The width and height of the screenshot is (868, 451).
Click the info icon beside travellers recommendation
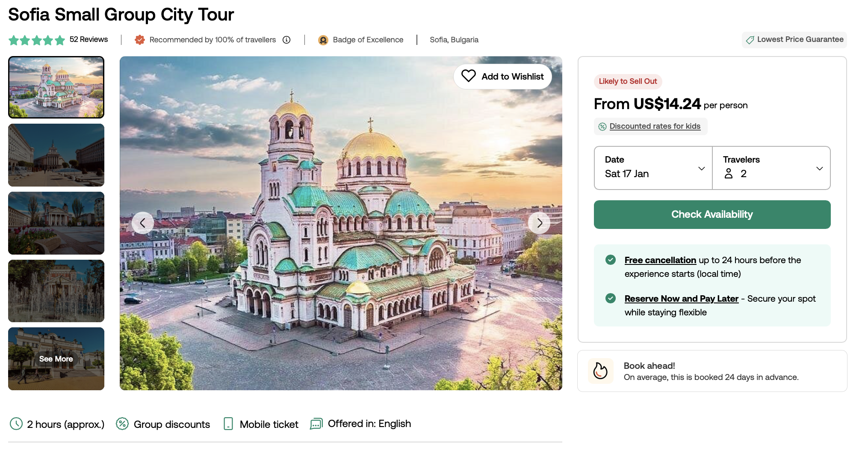pos(286,40)
